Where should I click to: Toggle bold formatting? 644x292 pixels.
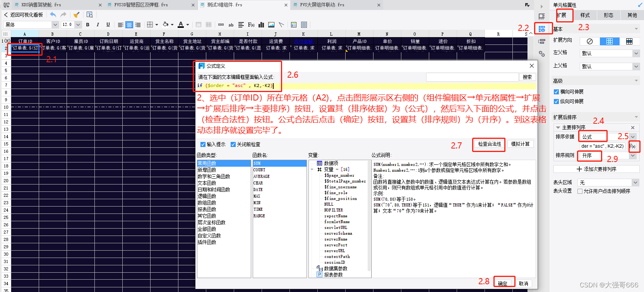click(x=88, y=25)
